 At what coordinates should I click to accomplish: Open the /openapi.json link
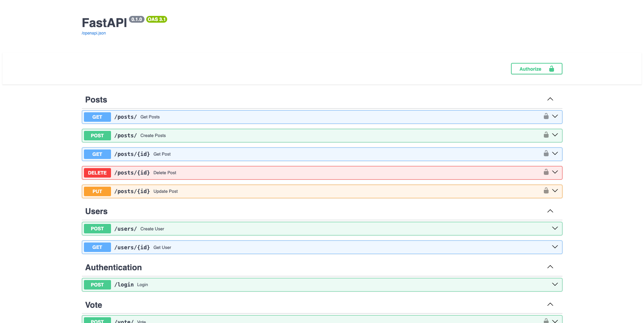pos(94,33)
